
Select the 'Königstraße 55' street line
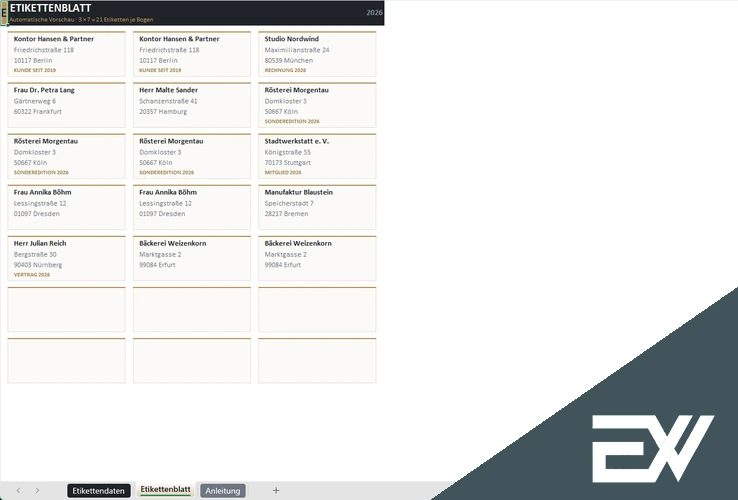pos(288,153)
